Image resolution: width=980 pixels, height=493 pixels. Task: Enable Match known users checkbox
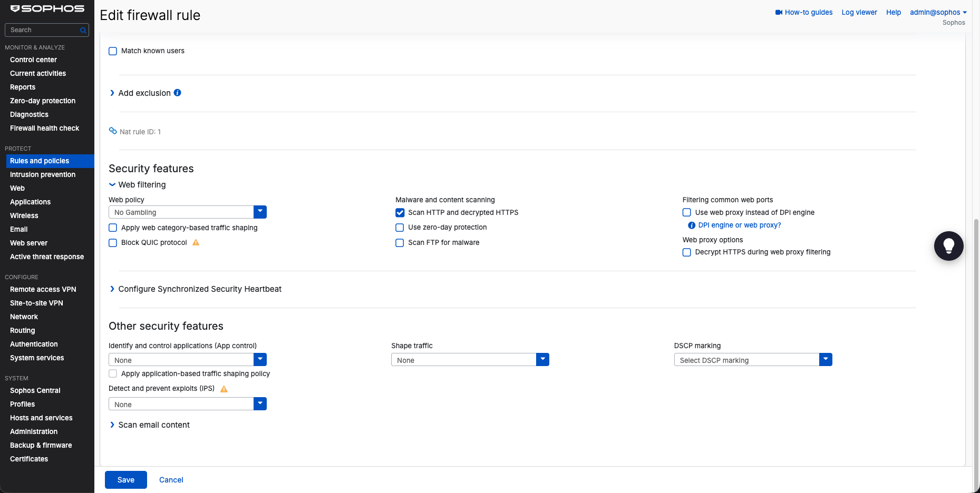click(113, 51)
